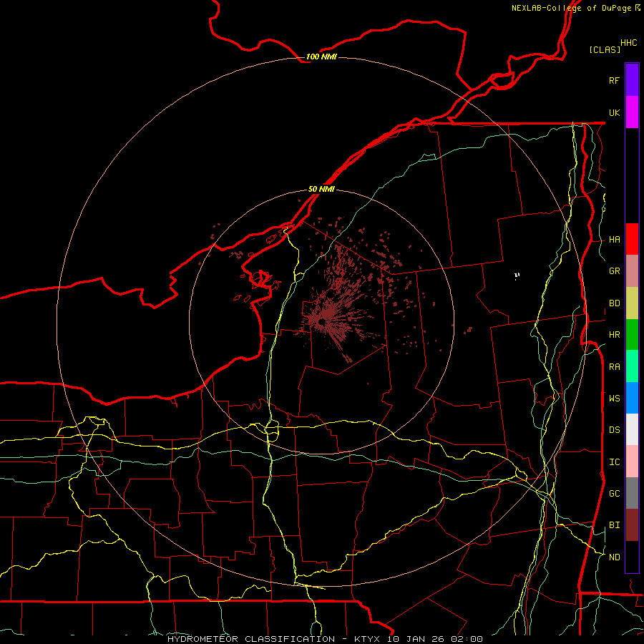
Task: Pick the RA light-green legend swatch
Action: [632, 366]
